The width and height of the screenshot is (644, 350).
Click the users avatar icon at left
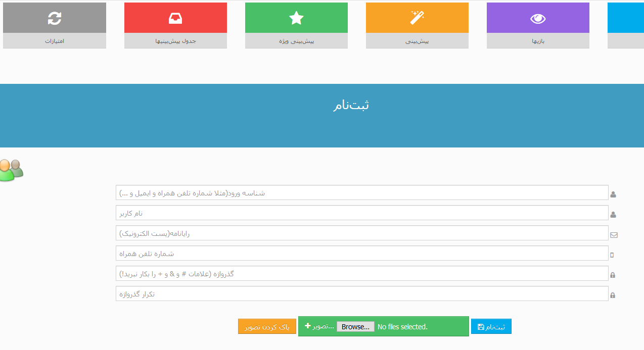[11, 170]
